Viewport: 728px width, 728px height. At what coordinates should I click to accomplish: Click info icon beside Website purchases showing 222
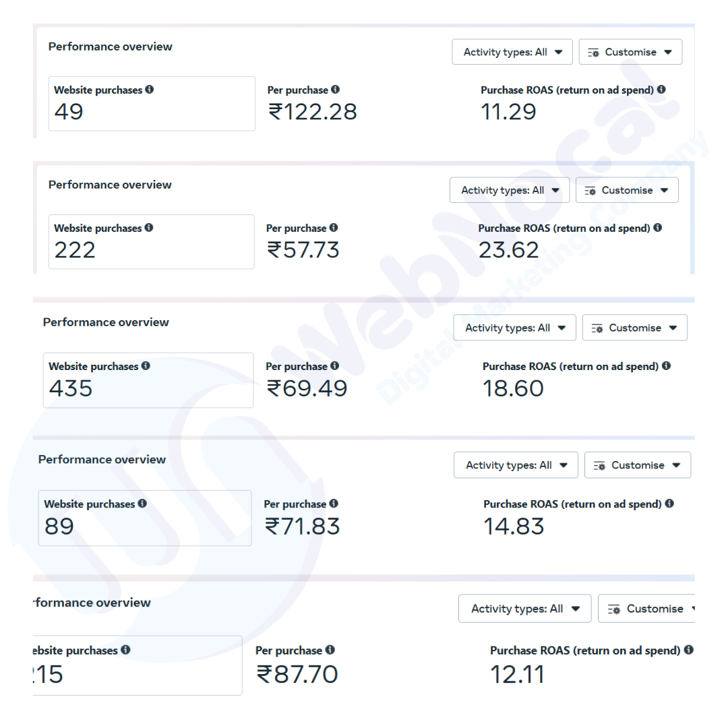tap(149, 228)
